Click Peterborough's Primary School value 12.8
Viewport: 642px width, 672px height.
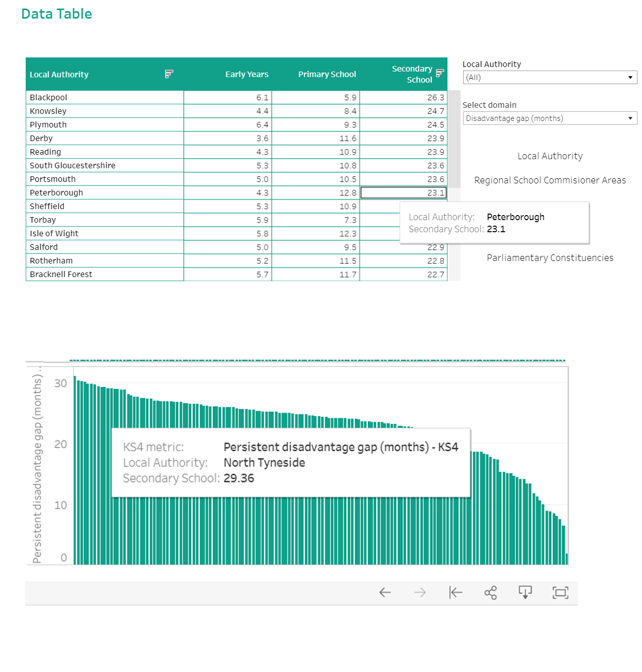(348, 193)
